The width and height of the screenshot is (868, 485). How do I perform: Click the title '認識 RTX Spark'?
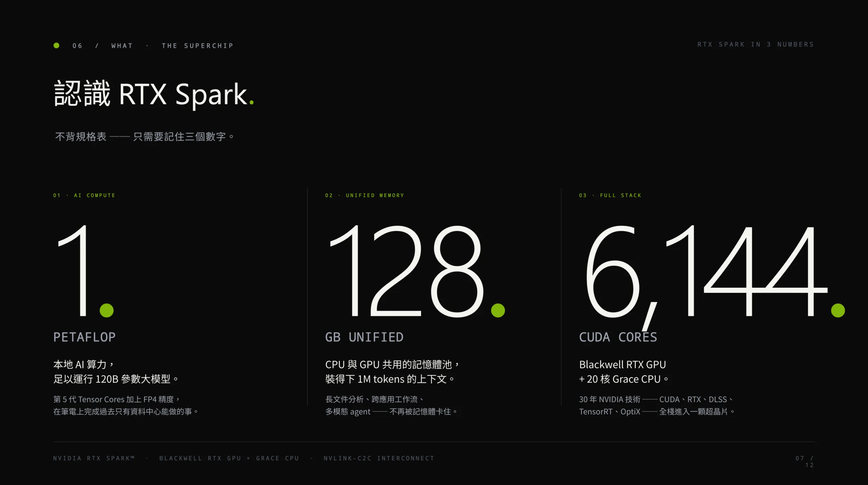[x=151, y=94]
